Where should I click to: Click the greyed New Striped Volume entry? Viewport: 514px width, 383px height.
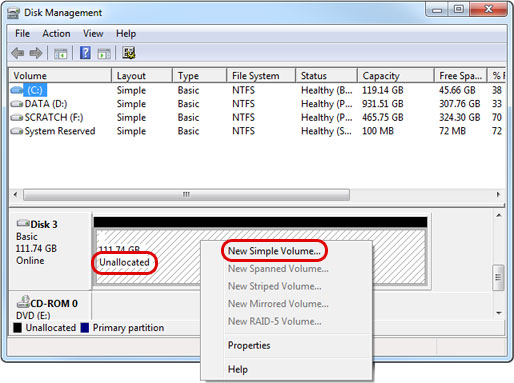(275, 286)
